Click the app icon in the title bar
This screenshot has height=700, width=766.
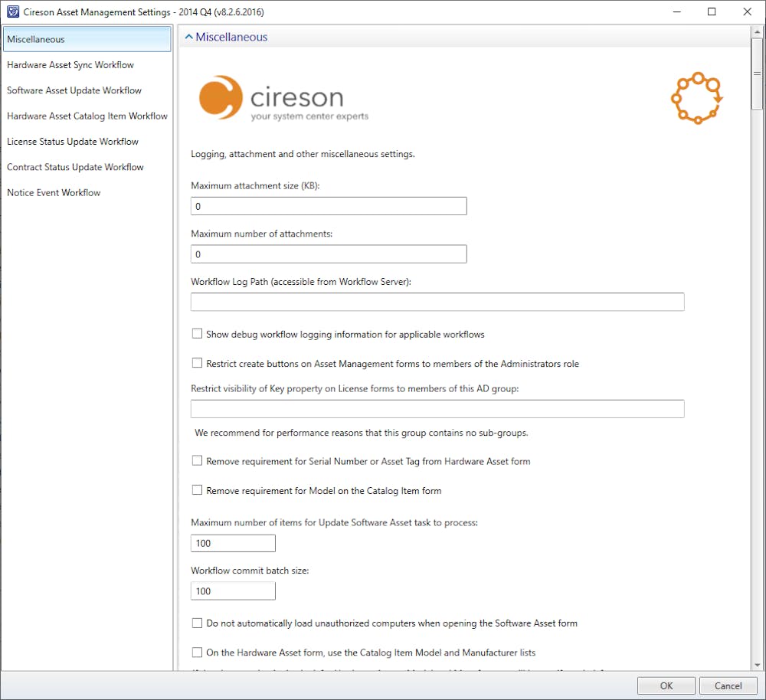coord(12,11)
